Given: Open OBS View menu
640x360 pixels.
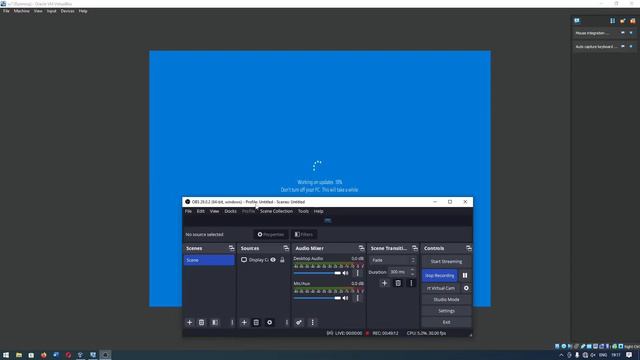Looking at the screenshot, I should click(x=214, y=211).
